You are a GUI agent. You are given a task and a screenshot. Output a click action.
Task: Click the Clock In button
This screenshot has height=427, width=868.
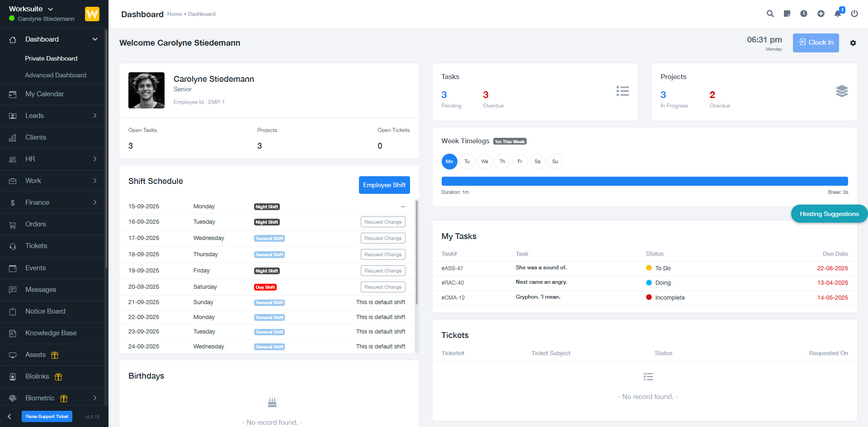click(x=816, y=42)
